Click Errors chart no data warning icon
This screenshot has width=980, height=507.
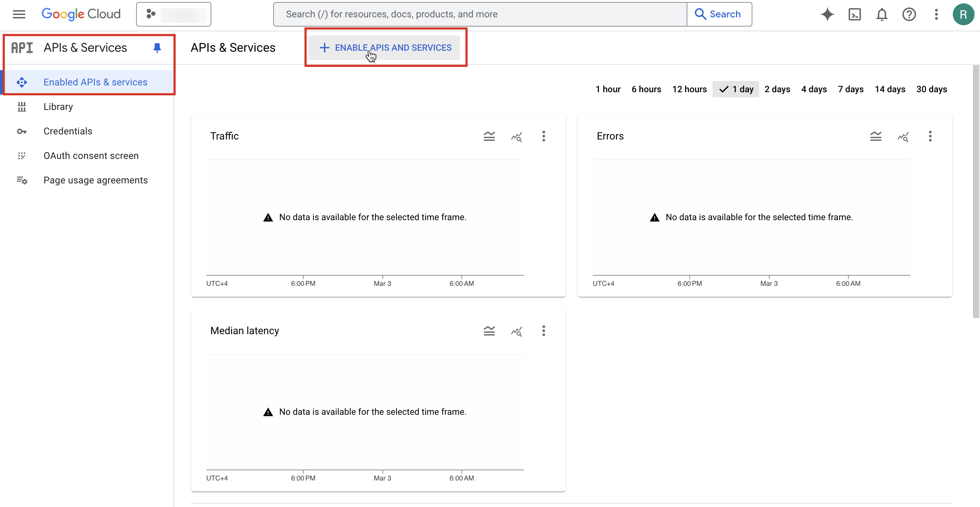point(654,217)
